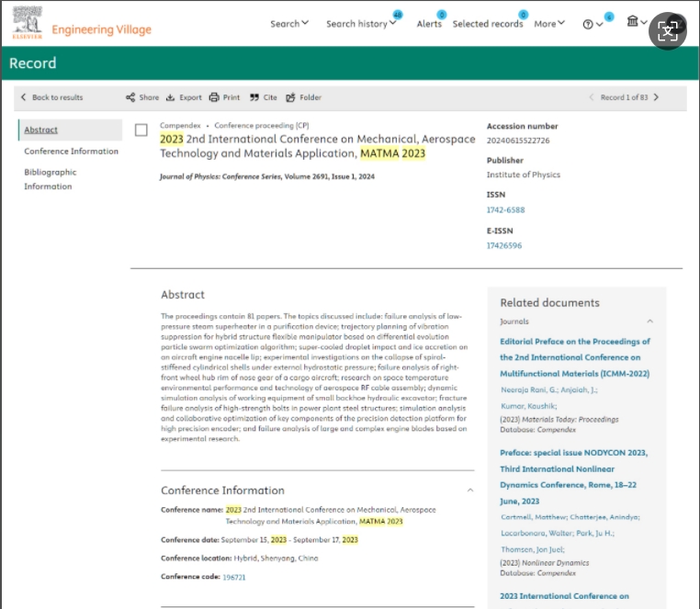
Task: Jump to Bibliographic Information in sidebar
Action: (50, 179)
